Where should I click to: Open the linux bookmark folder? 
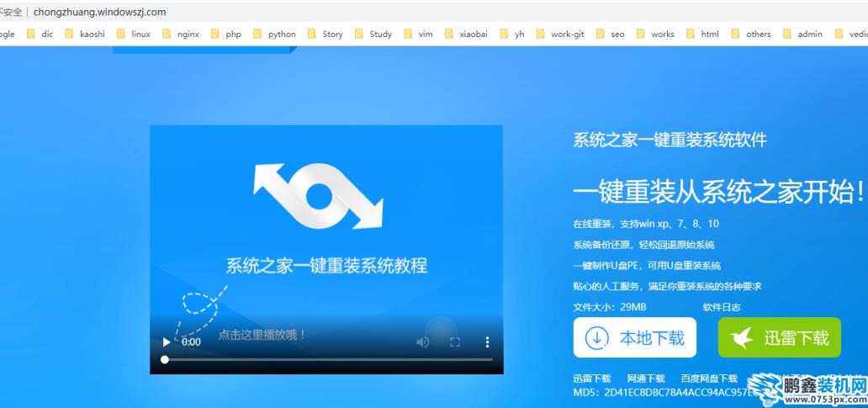(134, 34)
